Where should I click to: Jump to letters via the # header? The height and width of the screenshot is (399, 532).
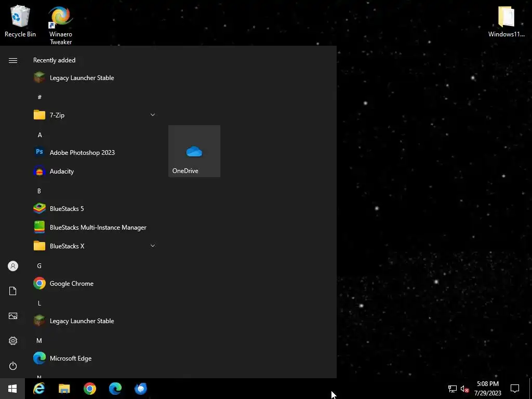pos(39,97)
